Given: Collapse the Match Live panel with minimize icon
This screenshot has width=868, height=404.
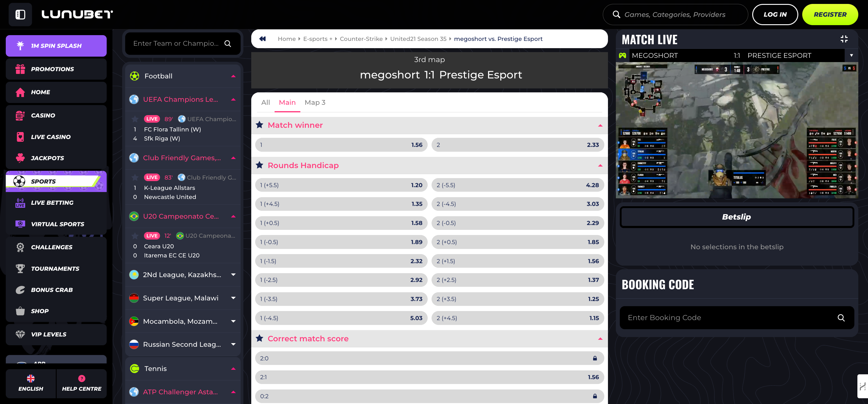Looking at the screenshot, I should pos(844,39).
